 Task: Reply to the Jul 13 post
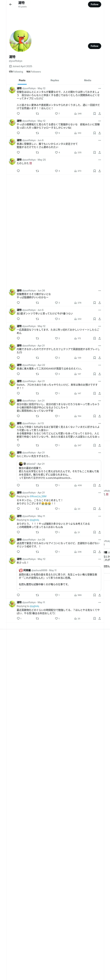tap(18, 445)
